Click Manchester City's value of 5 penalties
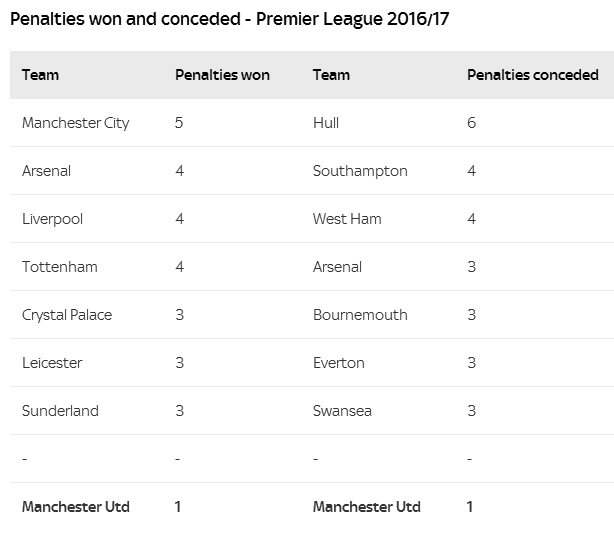The height and width of the screenshot is (535, 614). pyautogui.click(x=179, y=123)
